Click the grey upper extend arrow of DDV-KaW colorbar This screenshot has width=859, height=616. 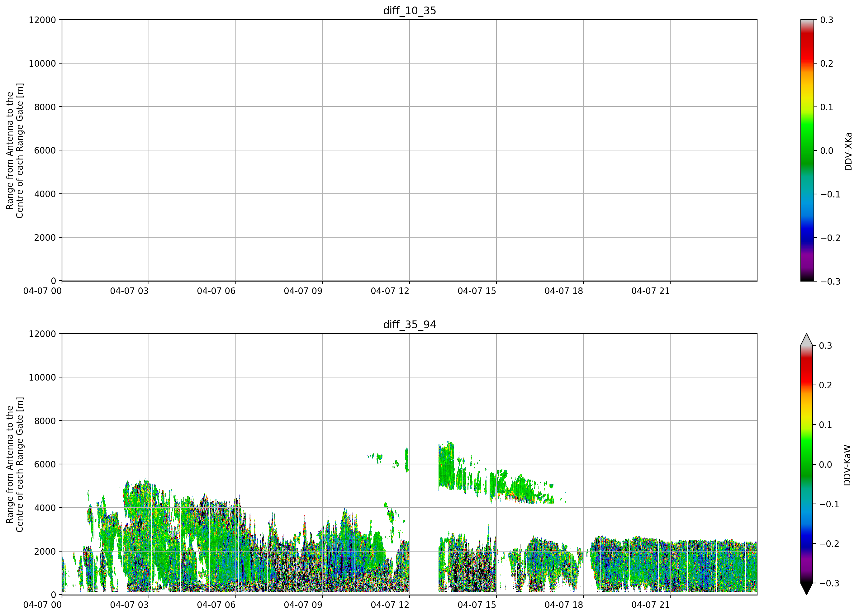pos(807,340)
